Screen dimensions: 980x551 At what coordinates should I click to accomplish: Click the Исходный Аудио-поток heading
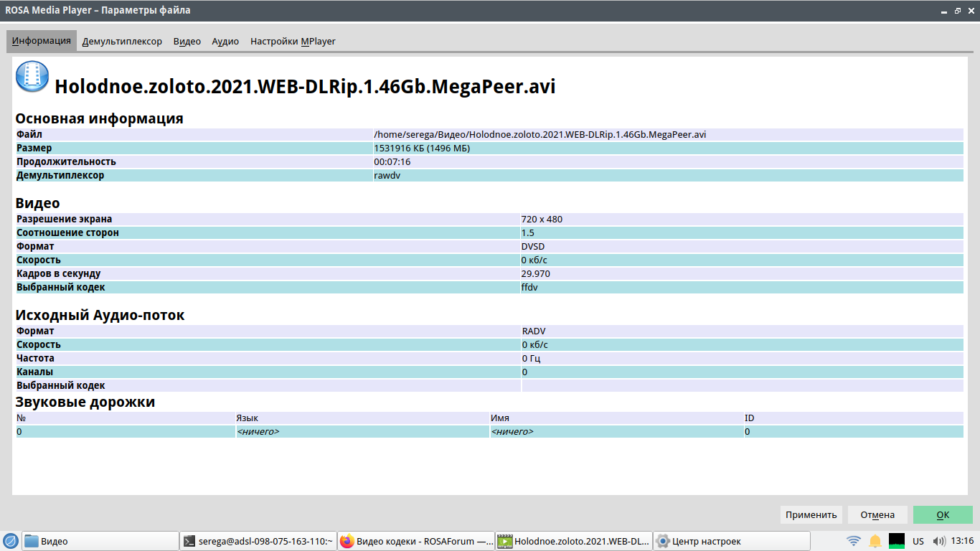pos(100,315)
